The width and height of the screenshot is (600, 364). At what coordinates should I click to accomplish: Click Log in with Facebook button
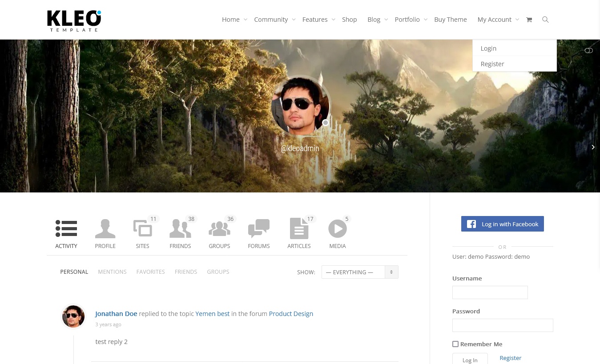pos(503,224)
